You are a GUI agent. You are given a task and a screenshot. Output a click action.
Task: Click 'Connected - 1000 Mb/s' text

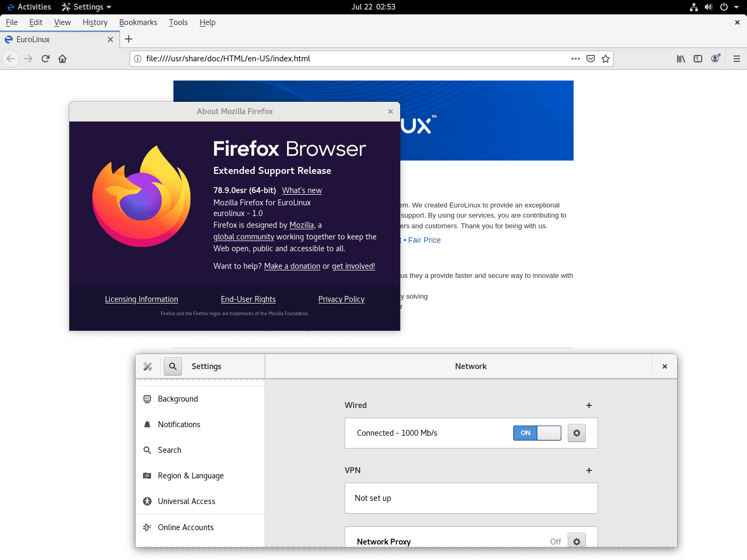pyautogui.click(x=397, y=433)
